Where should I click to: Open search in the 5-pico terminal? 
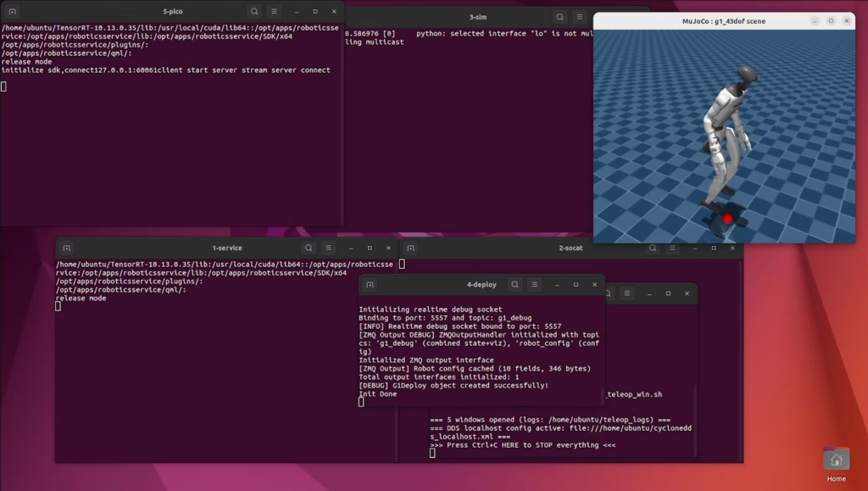pyautogui.click(x=254, y=11)
